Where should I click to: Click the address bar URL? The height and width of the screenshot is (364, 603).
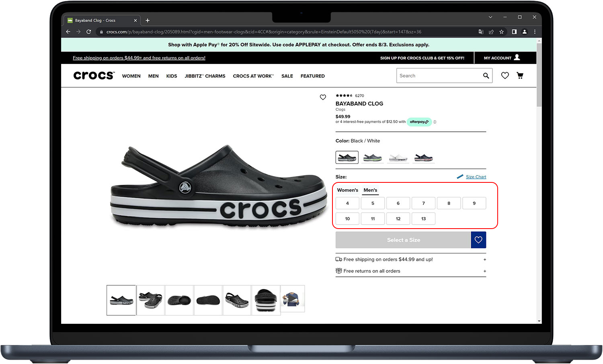264,32
